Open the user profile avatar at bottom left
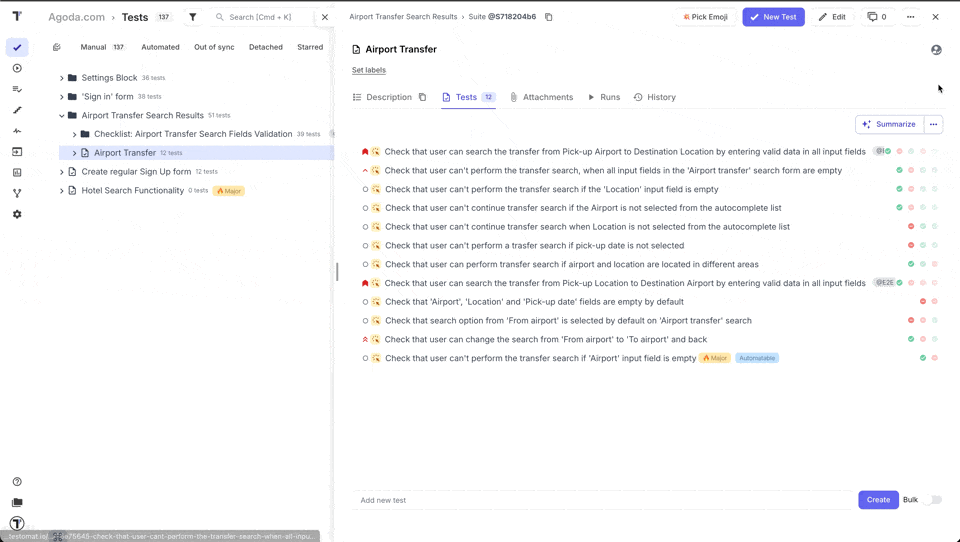The image size is (960, 542). (17, 524)
